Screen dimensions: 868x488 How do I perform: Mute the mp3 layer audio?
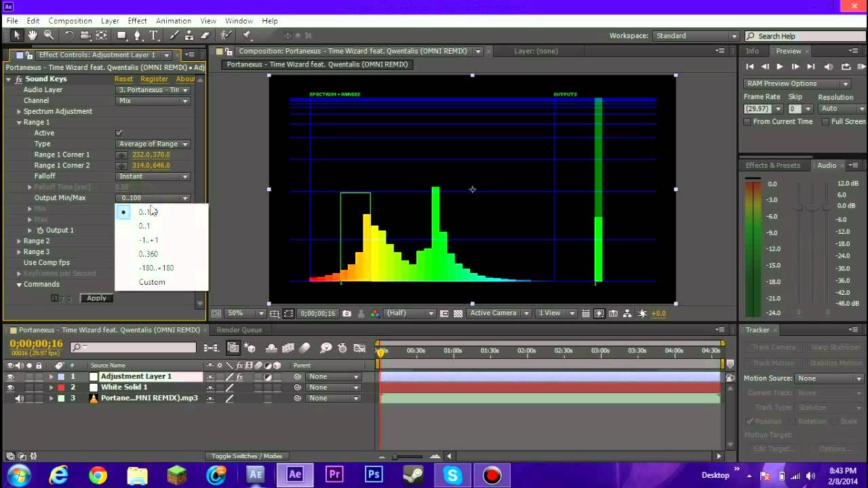(19, 398)
